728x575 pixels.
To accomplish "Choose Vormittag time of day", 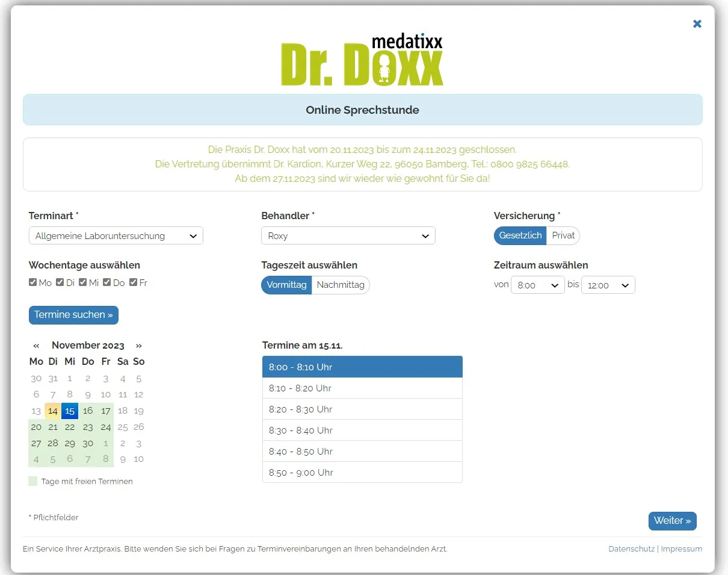I will point(286,285).
